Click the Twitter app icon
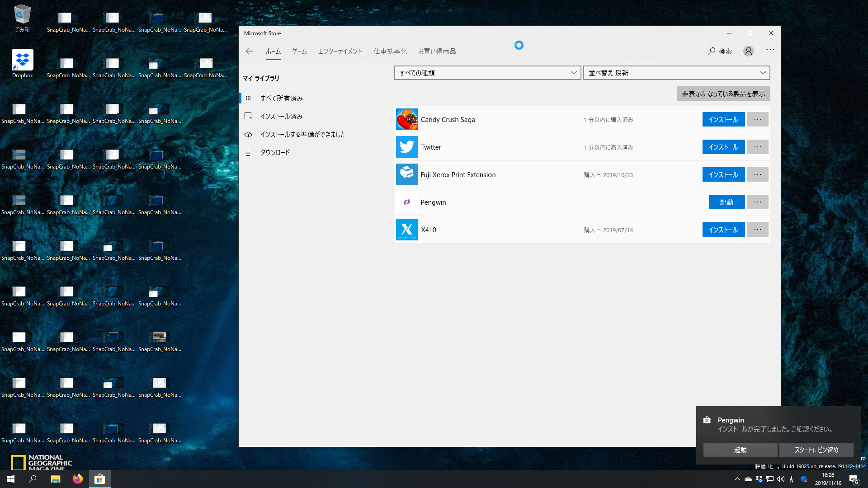Viewport: 868px width, 488px height. (x=406, y=147)
